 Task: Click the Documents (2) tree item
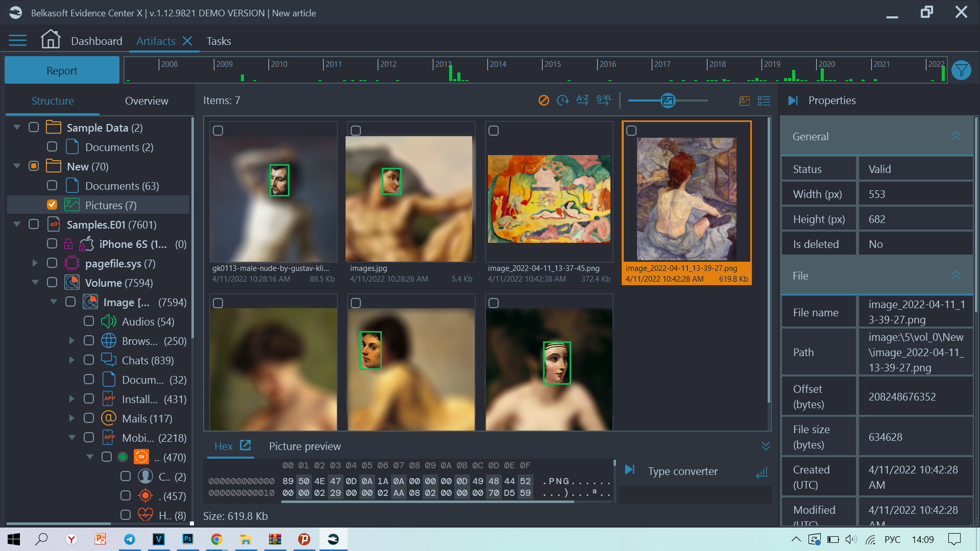click(119, 147)
